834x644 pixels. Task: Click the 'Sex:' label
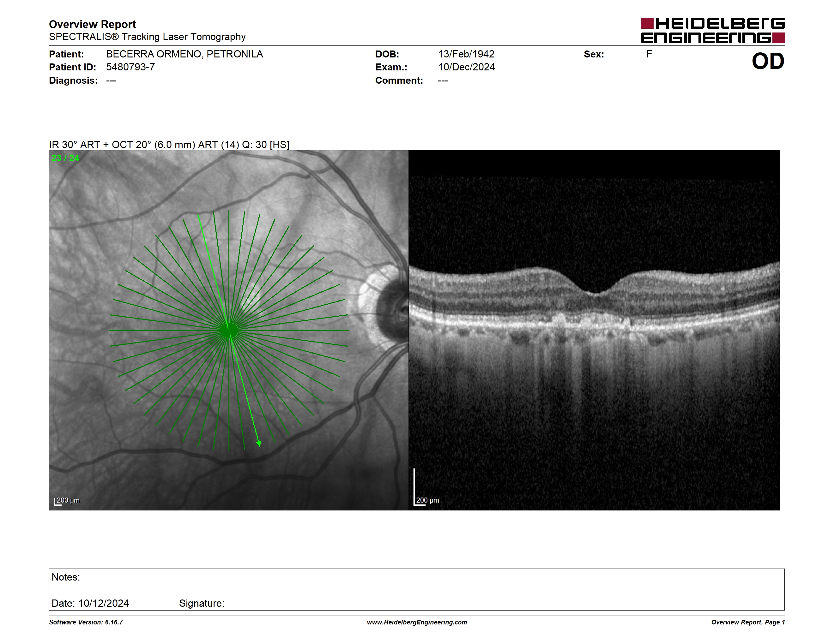click(x=594, y=54)
